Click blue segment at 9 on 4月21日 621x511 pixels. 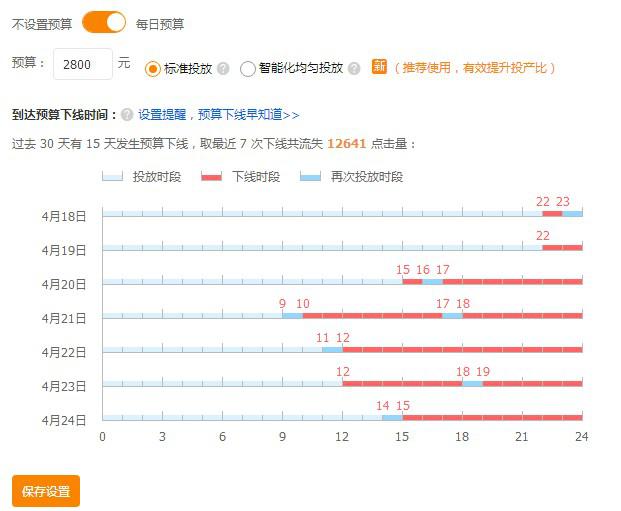[x=293, y=316]
